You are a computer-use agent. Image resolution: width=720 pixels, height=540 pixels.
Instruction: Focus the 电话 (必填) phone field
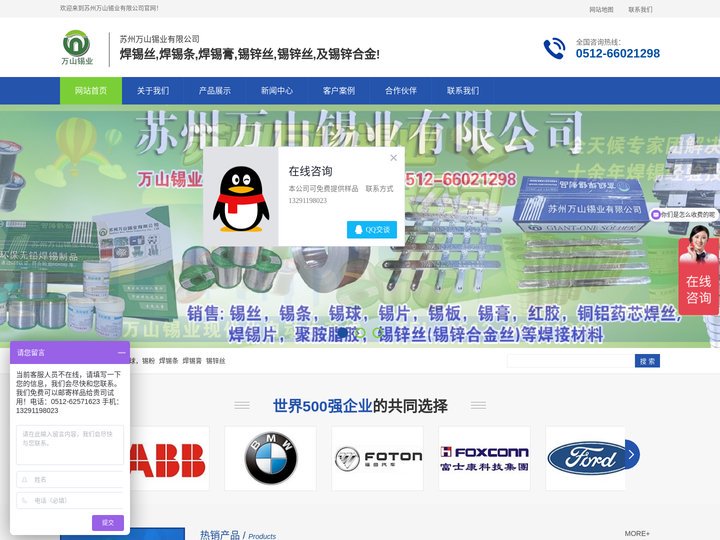coord(70,501)
